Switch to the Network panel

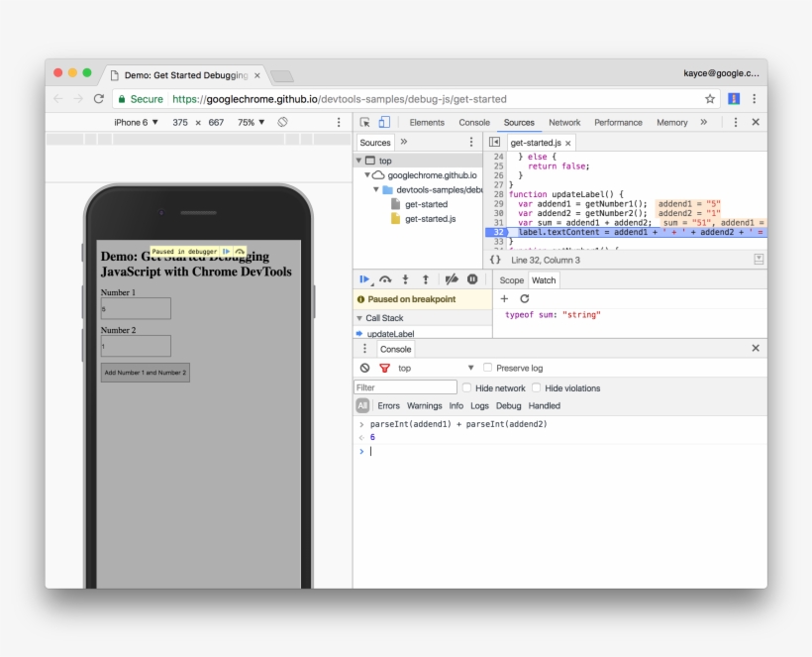tap(564, 122)
